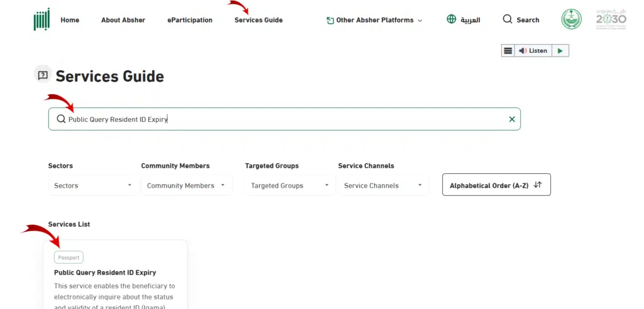Viewport: 644px width, 309px height.
Task: Open the Sectors dropdown
Action: pos(93,185)
